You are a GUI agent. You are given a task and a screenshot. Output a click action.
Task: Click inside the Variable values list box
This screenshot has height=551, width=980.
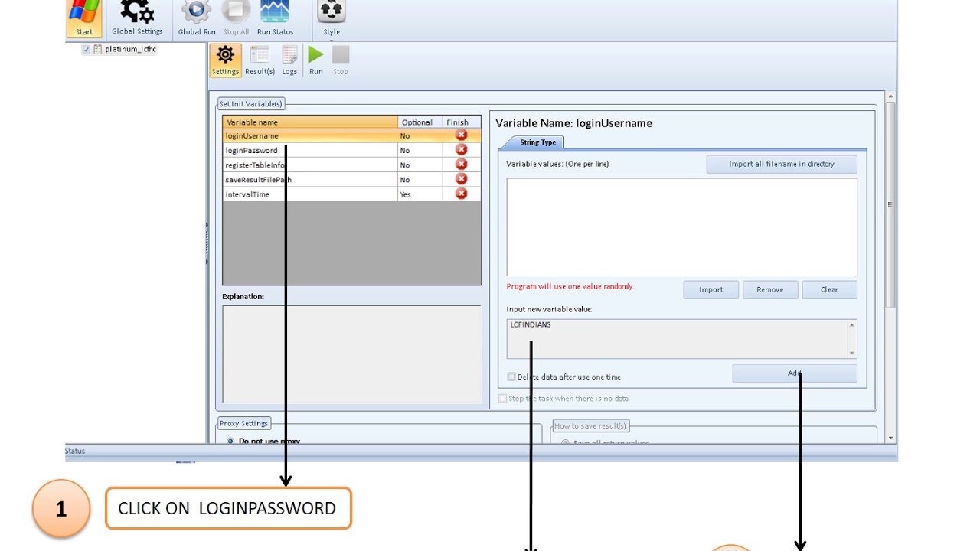point(681,227)
